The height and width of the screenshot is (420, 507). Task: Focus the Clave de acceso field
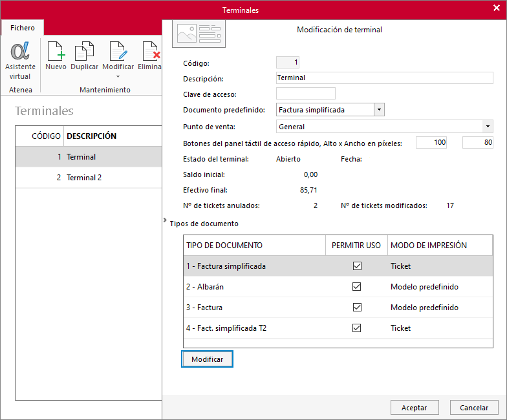point(305,93)
